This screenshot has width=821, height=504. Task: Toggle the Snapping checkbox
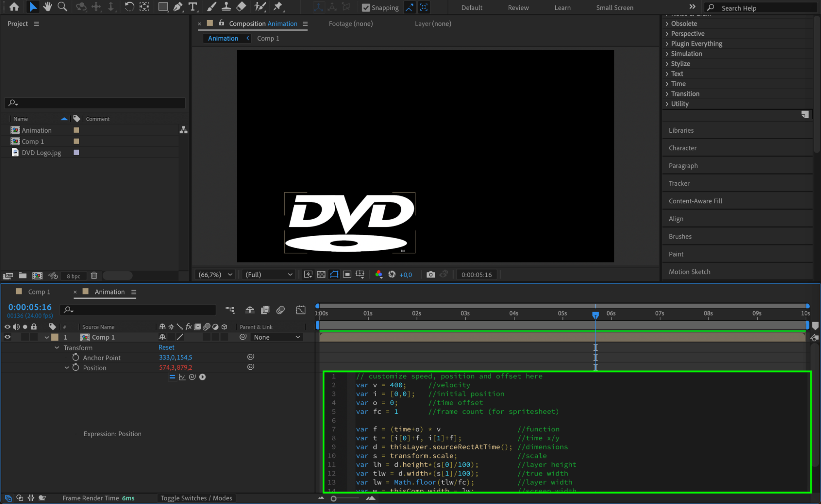366,7
